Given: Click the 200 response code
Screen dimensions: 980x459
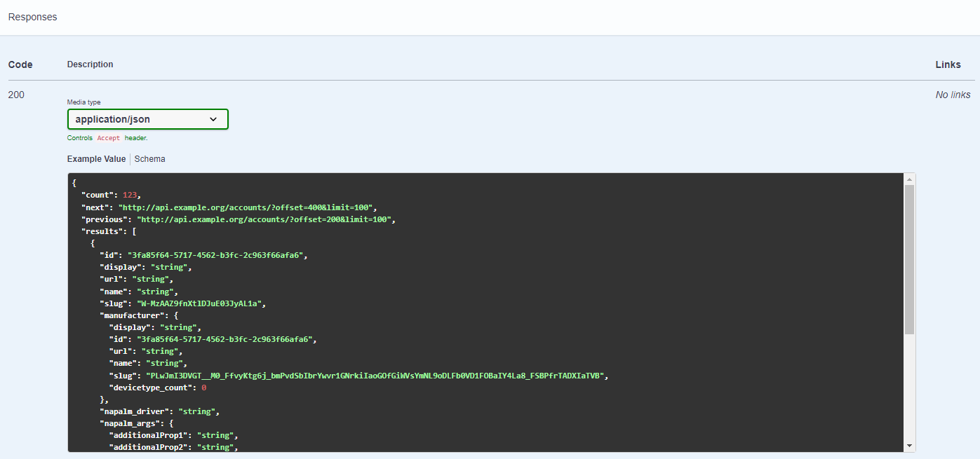Looking at the screenshot, I should click(16, 95).
